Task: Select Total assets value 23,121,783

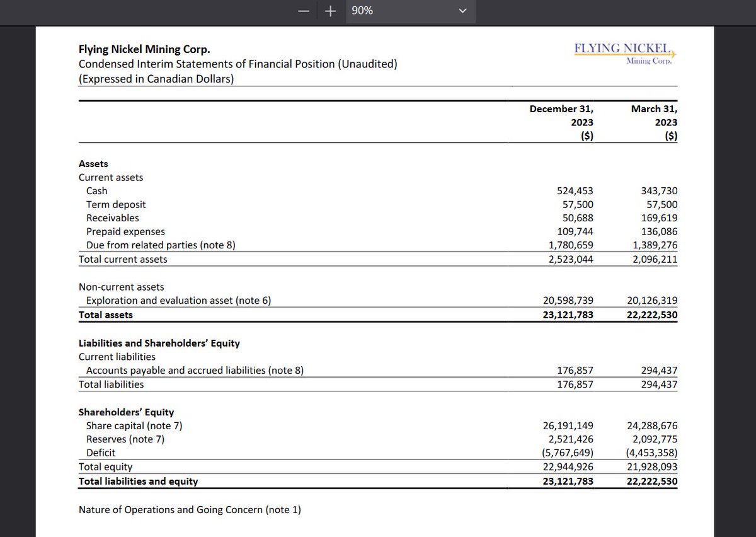Action: pyautogui.click(x=568, y=315)
